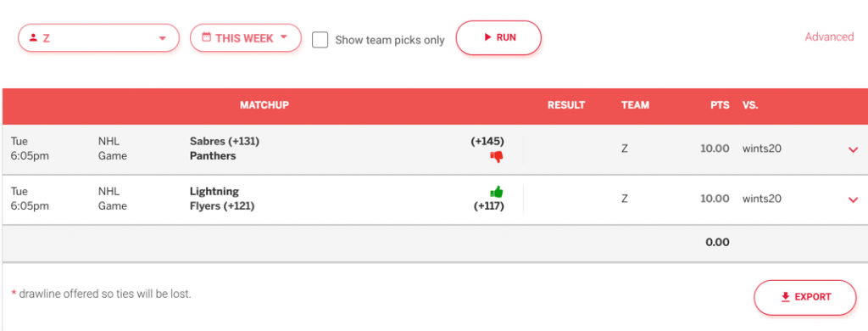Select the Flyers (+121) team name
This screenshot has width=868, height=331.
coord(222,206)
